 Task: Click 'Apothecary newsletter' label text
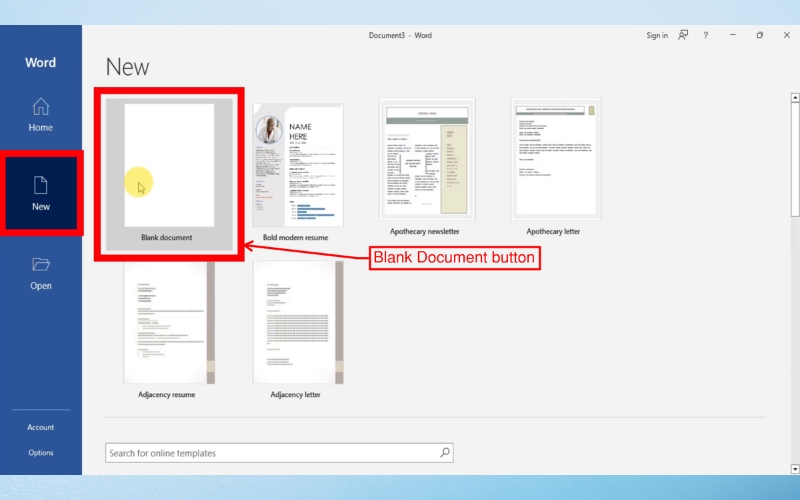tap(424, 231)
